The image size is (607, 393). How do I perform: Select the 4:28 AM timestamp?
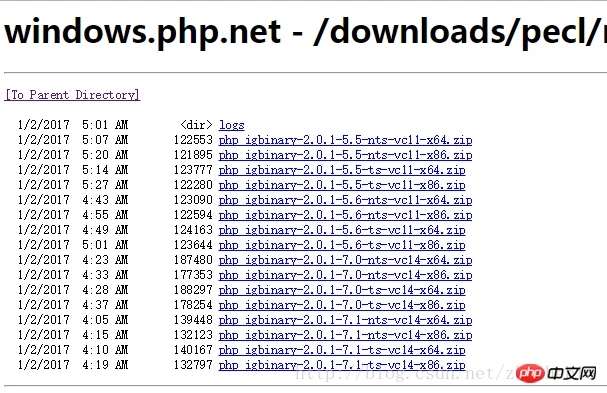pyautogui.click(x=105, y=290)
